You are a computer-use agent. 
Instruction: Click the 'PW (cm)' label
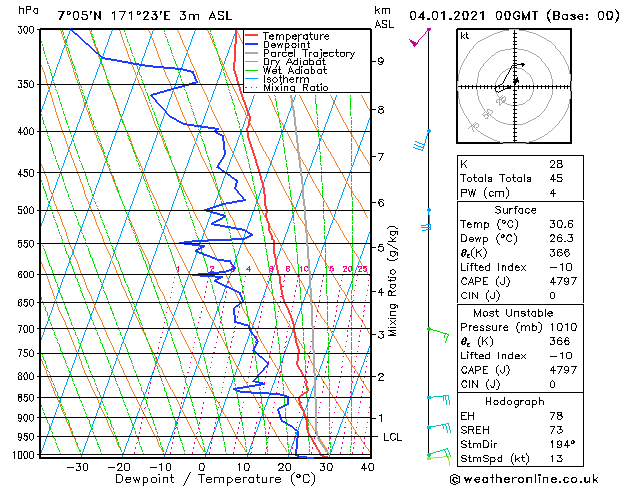pos(485,193)
